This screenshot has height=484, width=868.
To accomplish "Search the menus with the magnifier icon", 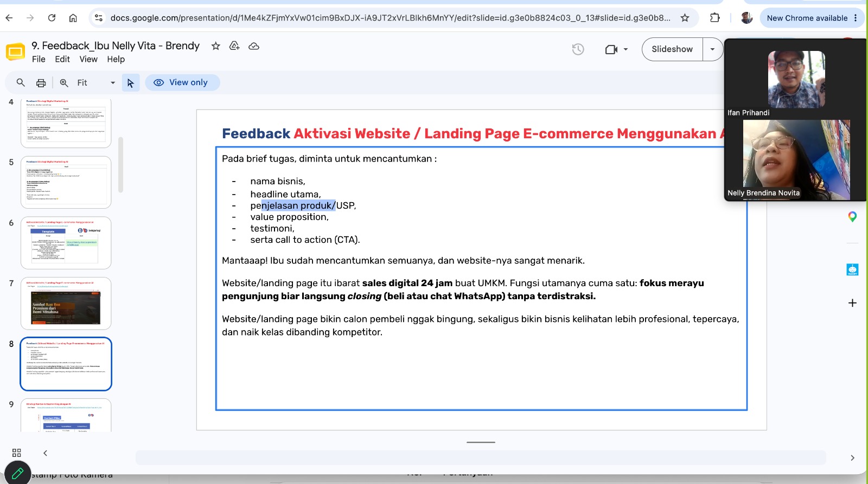I will [21, 82].
